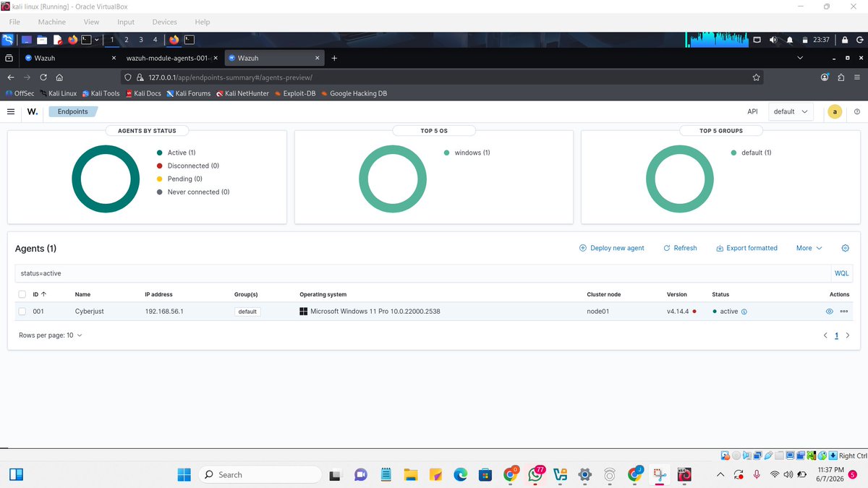Open the Firefox extensions puzzle icon
The image size is (868, 488).
[x=841, y=77]
